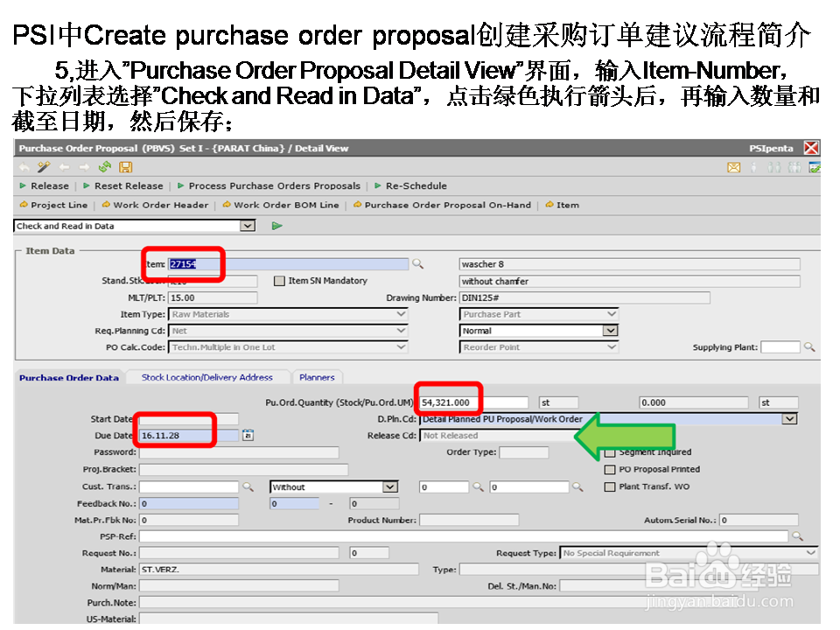
Task: Select the envelope/mail icon in the toolbar
Action: (x=734, y=166)
